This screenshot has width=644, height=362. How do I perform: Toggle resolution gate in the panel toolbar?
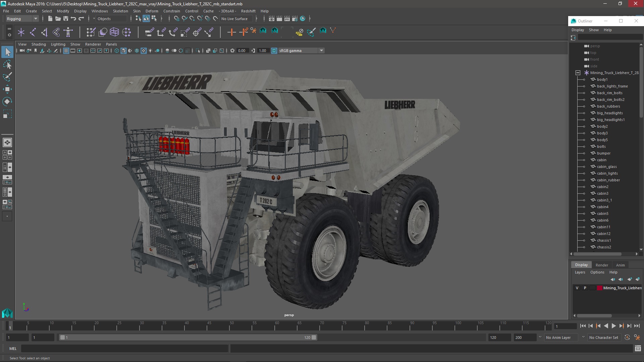point(79,51)
